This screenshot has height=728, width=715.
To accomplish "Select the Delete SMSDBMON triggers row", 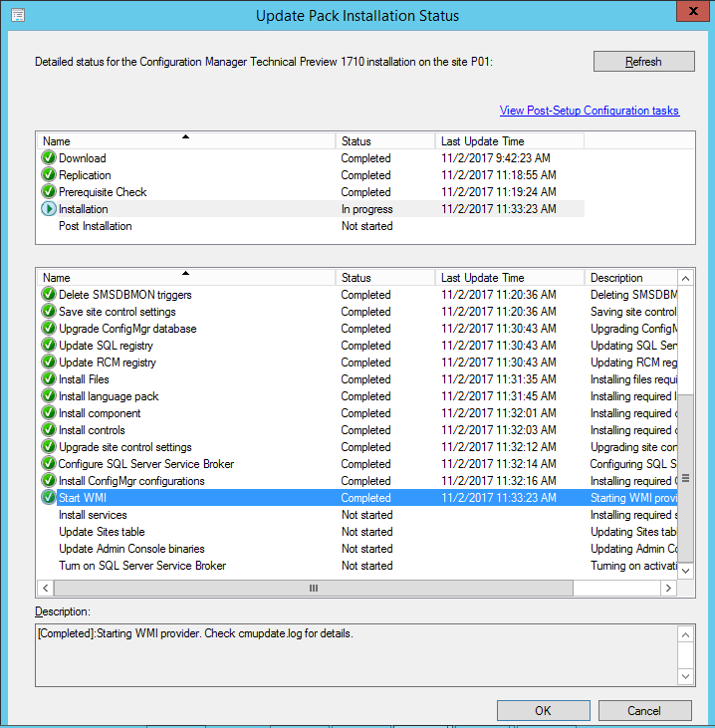I will pos(357,295).
